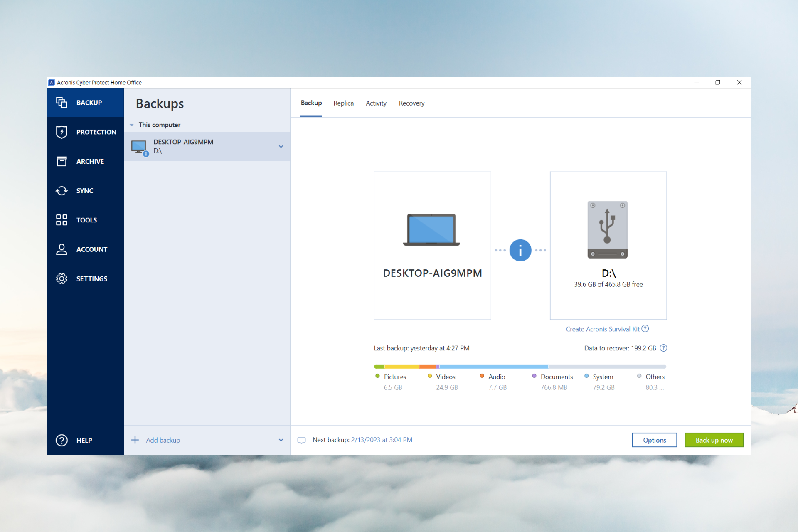The height and width of the screenshot is (532, 798).
Task: Switch to the Backup tab
Action: point(311,103)
